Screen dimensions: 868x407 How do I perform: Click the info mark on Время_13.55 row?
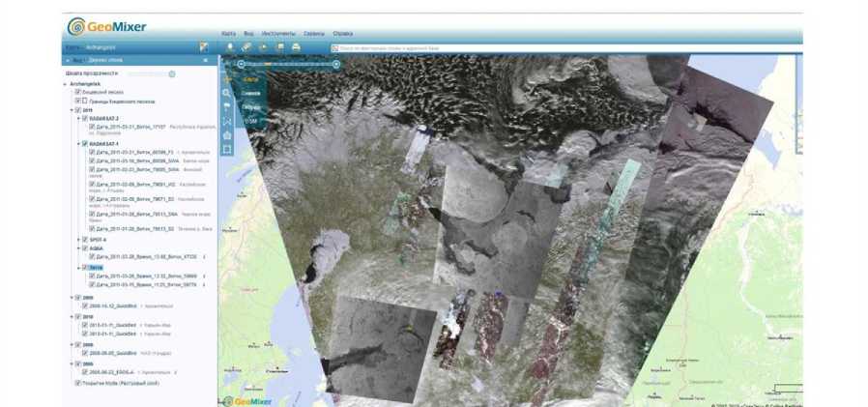coord(204,257)
